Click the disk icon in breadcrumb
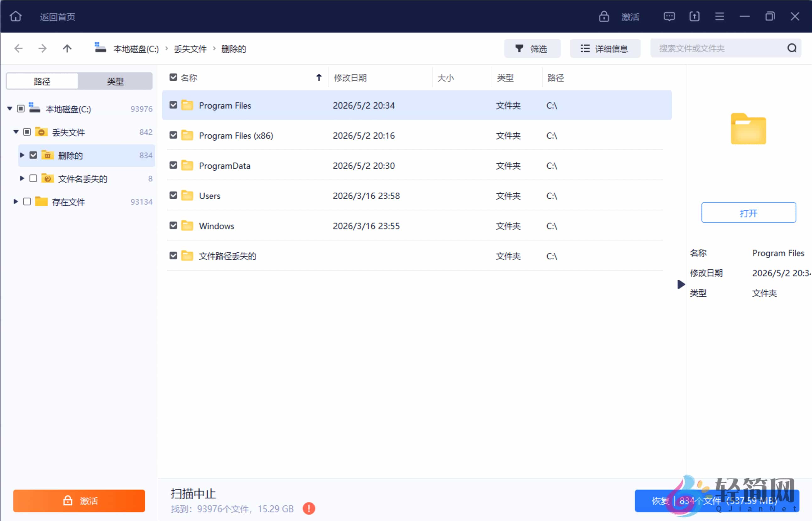 coord(100,48)
